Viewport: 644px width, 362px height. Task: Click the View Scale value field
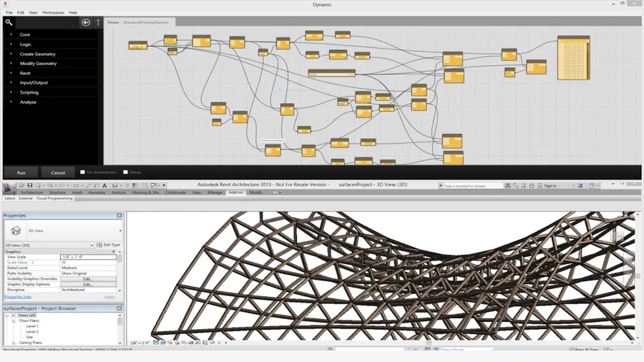(88, 257)
